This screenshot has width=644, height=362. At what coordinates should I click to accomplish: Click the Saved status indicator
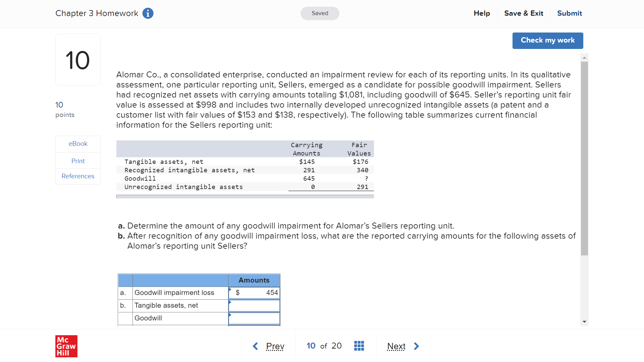click(x=320, y=13)
